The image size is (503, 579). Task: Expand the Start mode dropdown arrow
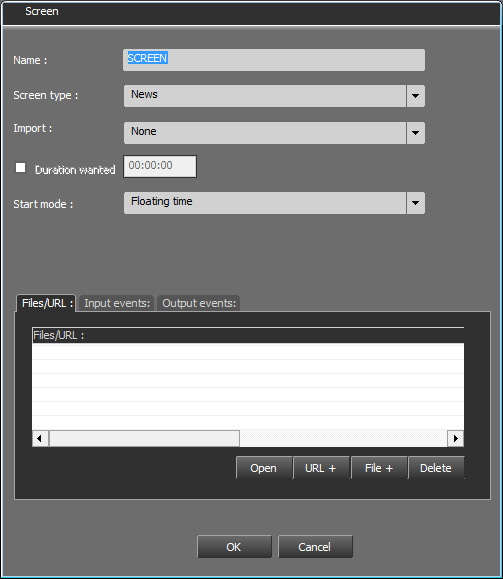[415, 203]
